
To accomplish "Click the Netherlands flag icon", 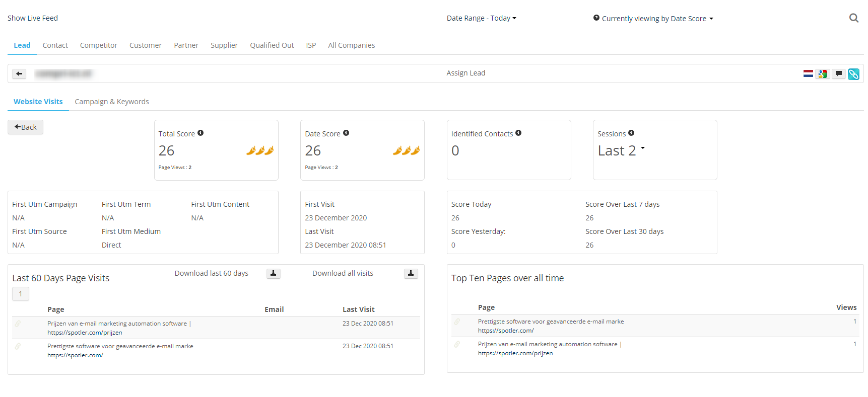I will [x=808, y=74].
